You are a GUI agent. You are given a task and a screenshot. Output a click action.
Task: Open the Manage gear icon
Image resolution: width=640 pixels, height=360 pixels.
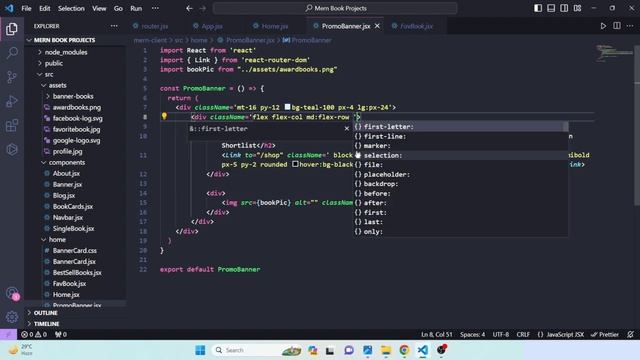pyautogui.click(x=12, y=317)
